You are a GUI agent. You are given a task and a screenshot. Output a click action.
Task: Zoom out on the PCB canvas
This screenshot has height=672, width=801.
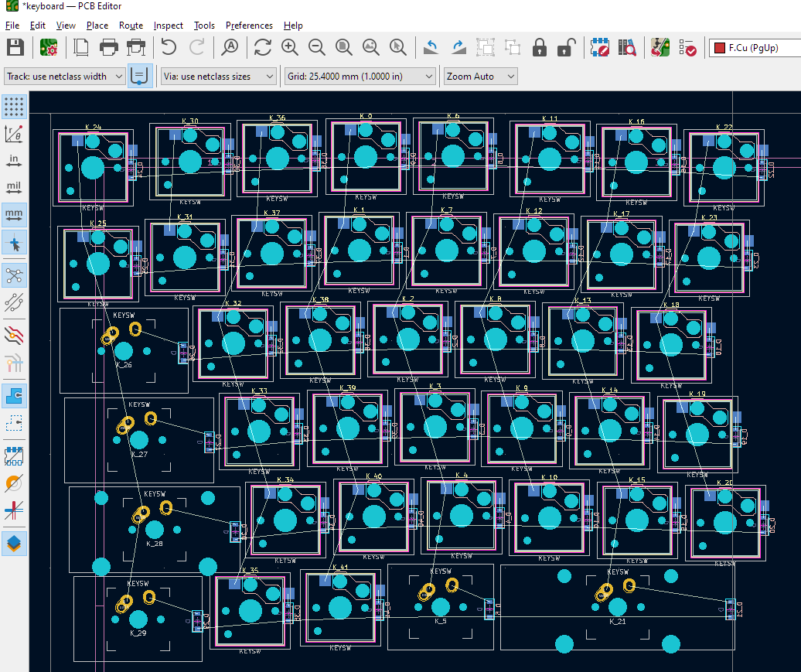pyautogui.click(x=317, y=47)
